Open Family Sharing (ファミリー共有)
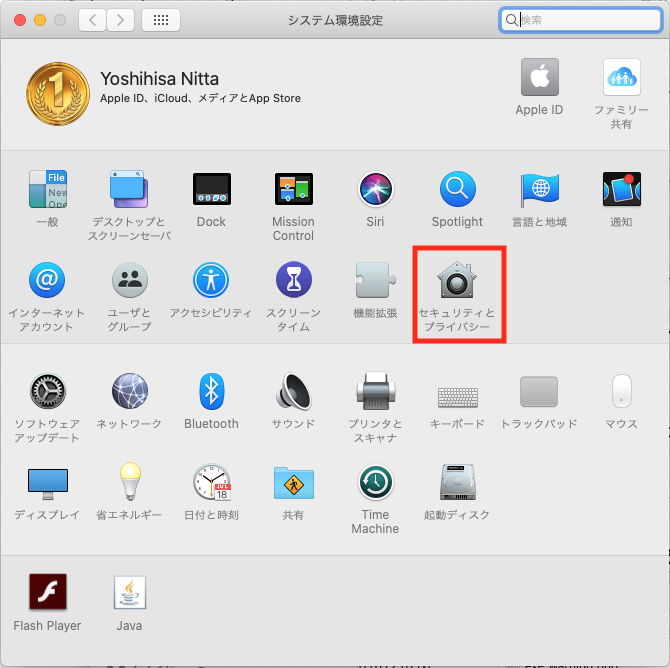The height and width of the screenshot is (668, 670). coord(621,78)
